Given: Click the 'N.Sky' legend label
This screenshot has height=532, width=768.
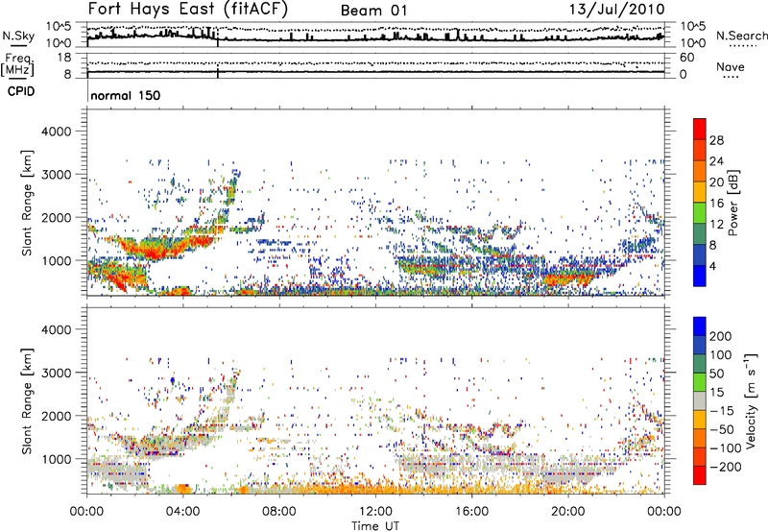Looking at the screenshot, I should 18,36.
